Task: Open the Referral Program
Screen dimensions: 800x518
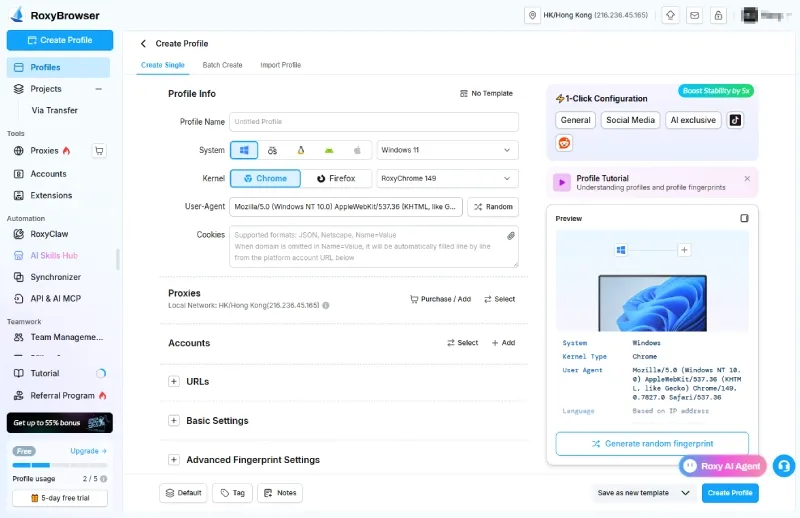Action: (62, 396)
